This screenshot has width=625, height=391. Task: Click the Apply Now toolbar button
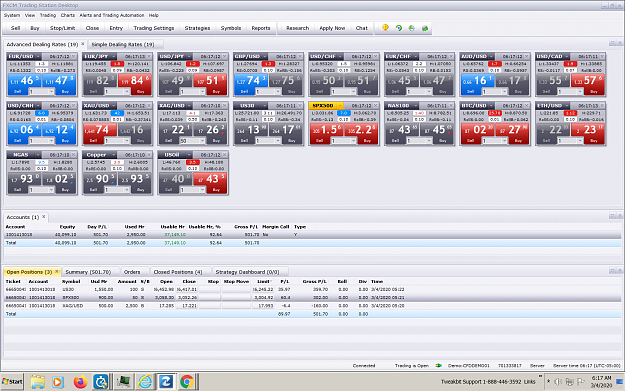click(332, 28)
